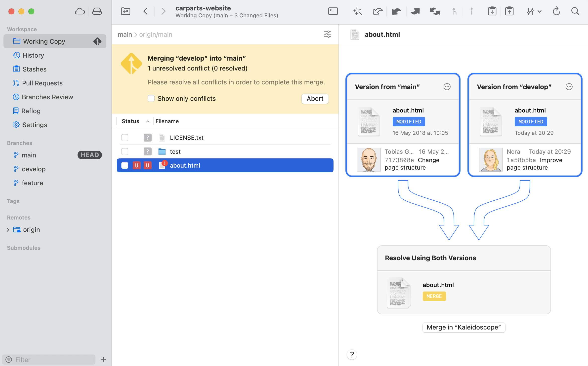Check the LICENSE.txt stage checkbox

click(x=125, y=138)
